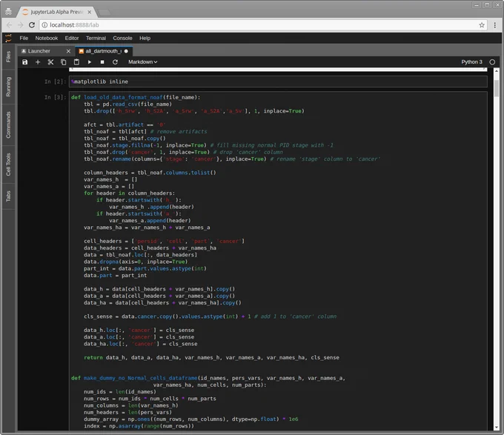Select the In [3] cell prompt
Viewport: 504px width, 435px height.
(55, 97)
